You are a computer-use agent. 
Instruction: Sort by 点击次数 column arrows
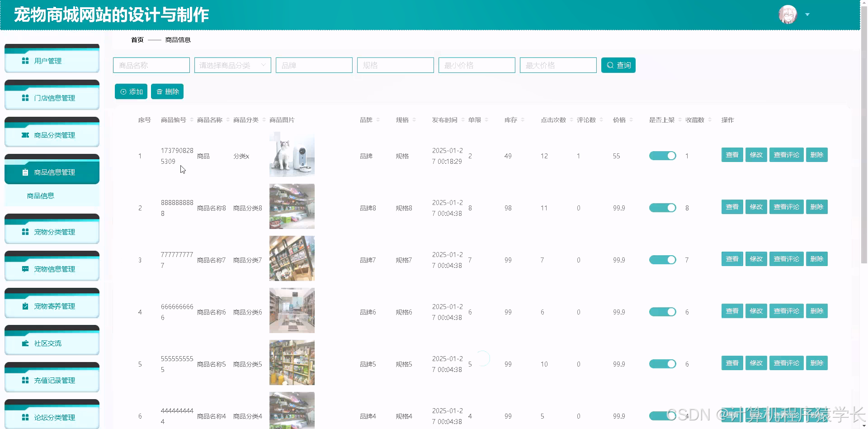pyautogui.click(x=571, y=120)
